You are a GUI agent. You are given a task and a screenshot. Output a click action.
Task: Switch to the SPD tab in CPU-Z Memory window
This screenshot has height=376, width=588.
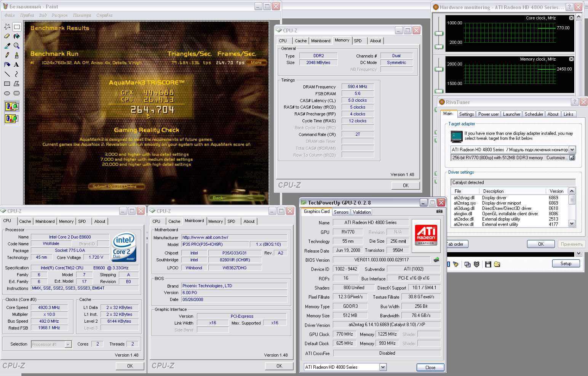point(358,41)
